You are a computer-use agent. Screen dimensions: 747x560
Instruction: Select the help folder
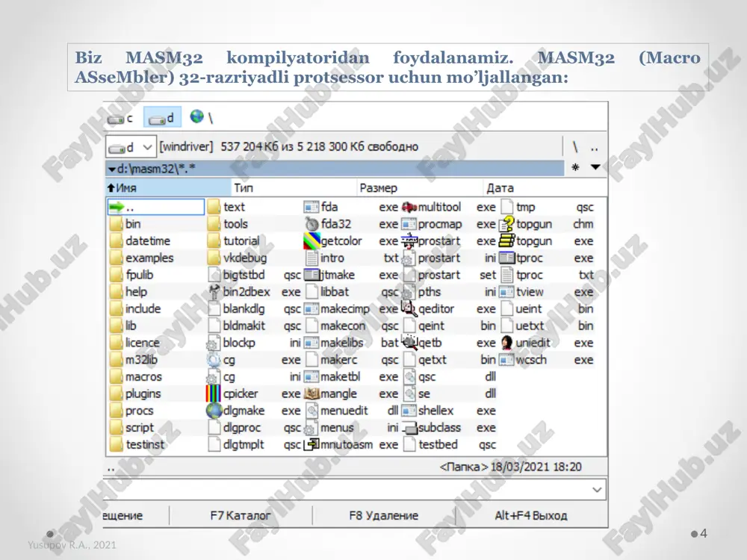click(128, 292)
